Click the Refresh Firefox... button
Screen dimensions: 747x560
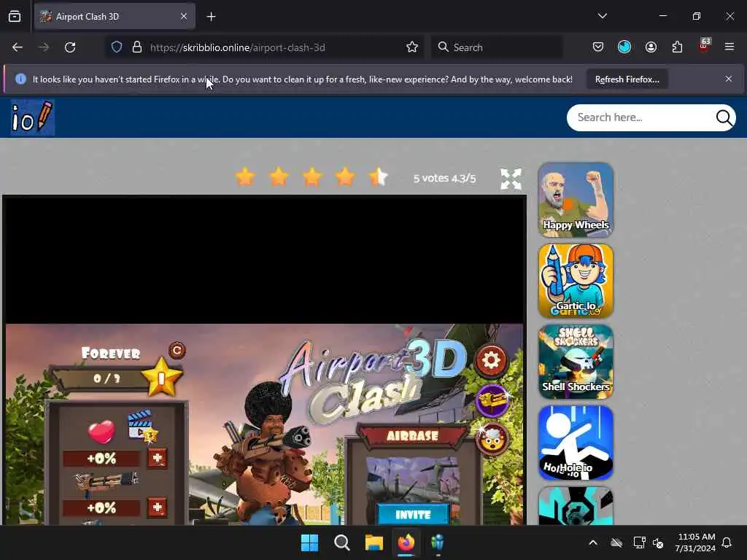(x=627, y=79)
